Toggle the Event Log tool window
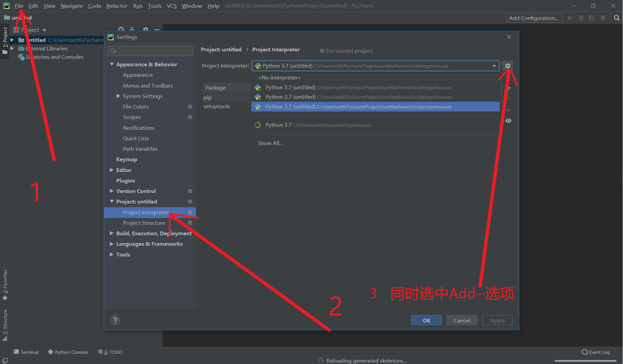623x364 pixels. coord(596,352)
